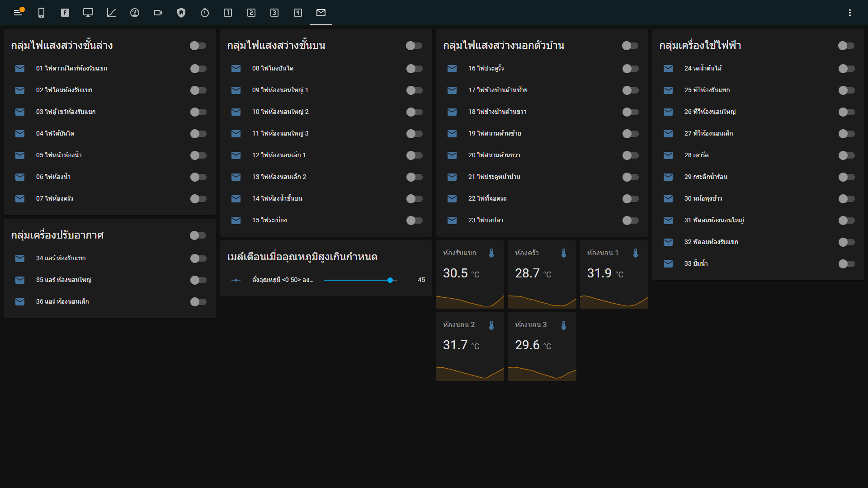Enable switch 22 ไฟที่จอดรถ
Viewport: 868px width, 488px height.
[630, 199]
